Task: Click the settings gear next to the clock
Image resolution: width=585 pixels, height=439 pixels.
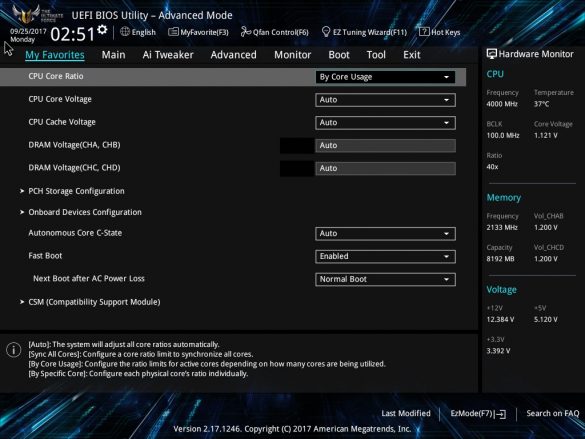Action: click(x=102, y=29)
